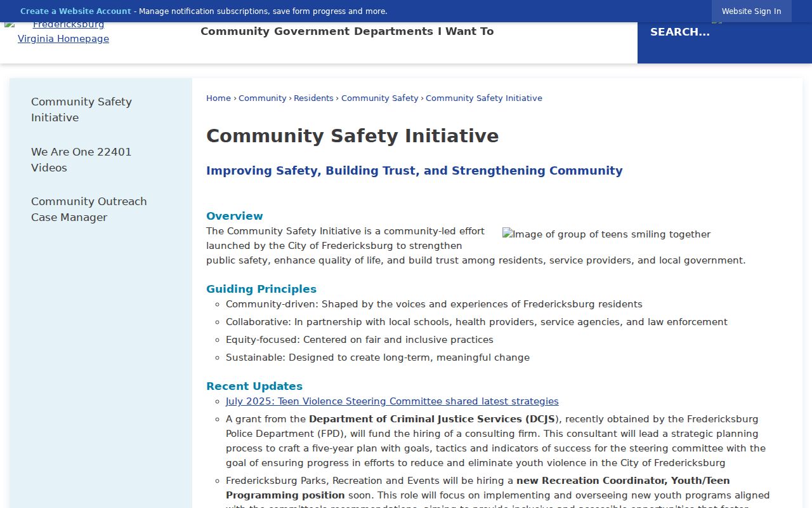The image size is (812, 508).
Task: Go to Residents in the breadcrumb
Action: point(313,98)
